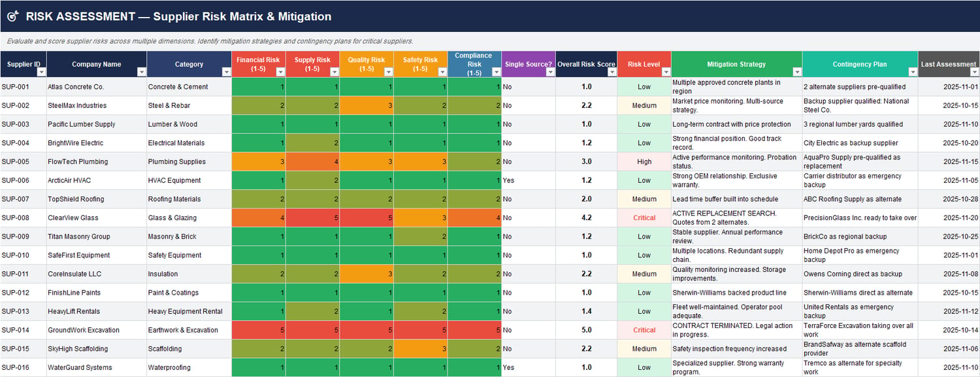
Task: Select City Electric as backup supplier cell
Action: 860,143
